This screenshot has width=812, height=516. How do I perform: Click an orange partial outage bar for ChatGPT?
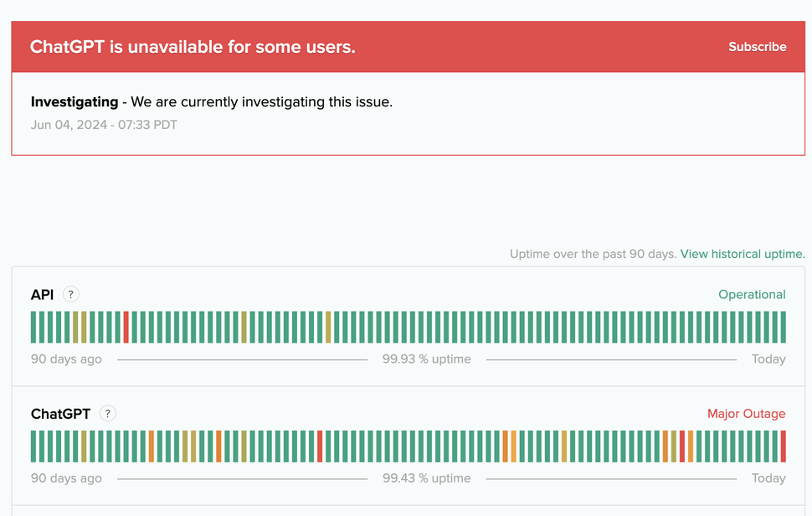pyautogui.click(x=151, y=446)
